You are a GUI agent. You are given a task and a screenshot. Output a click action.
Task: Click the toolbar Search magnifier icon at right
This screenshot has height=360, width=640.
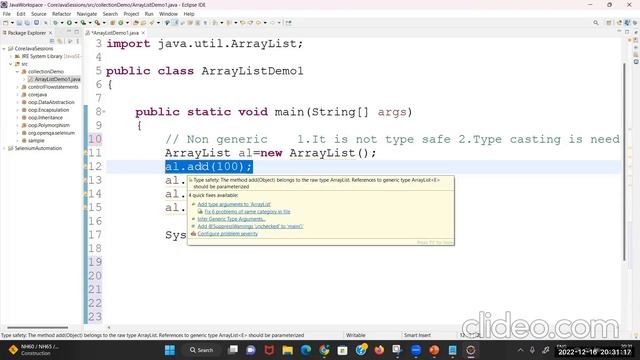(596, 23)
